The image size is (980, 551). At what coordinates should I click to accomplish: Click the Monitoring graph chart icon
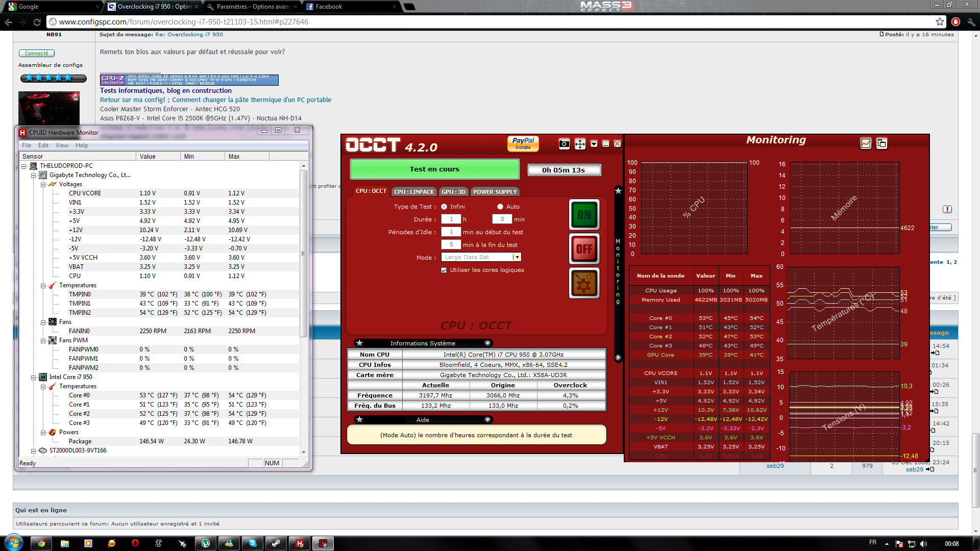point(866,144)
